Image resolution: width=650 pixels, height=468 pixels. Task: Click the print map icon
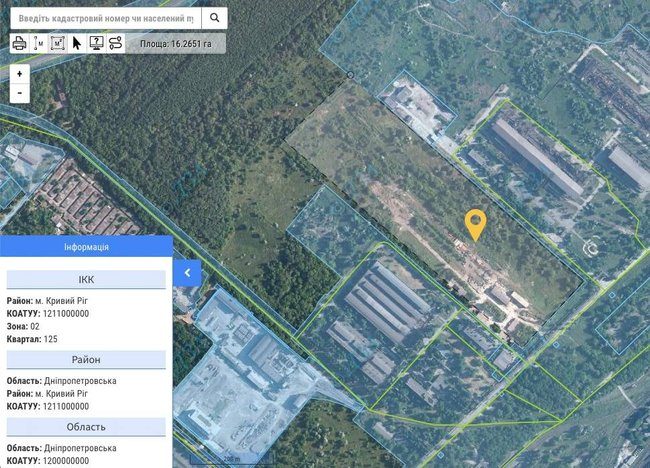coord(19,43)
